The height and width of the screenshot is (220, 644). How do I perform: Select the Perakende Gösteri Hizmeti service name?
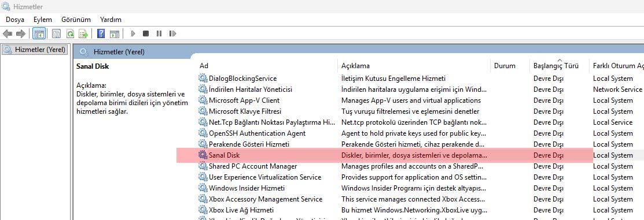pos(249,144)
